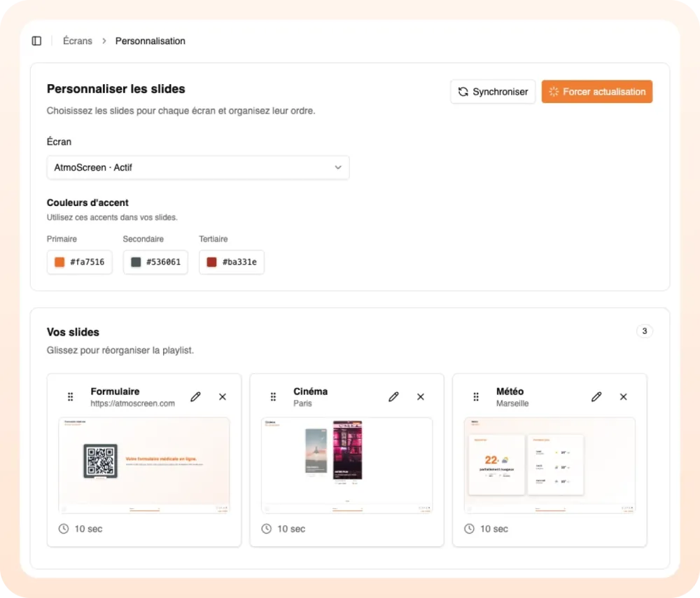Remove the Cinéma slide

point(421,396)
